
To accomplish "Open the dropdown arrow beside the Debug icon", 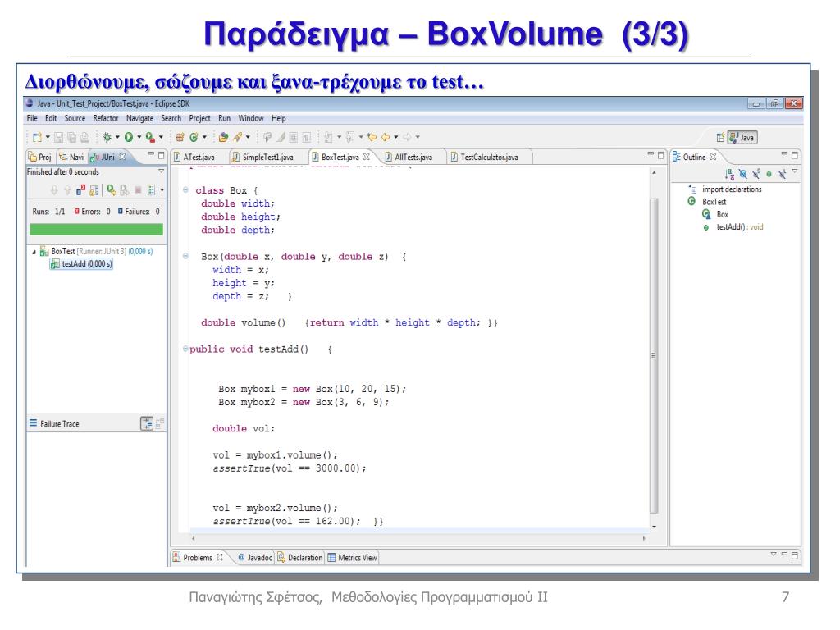I will point(117,137).
